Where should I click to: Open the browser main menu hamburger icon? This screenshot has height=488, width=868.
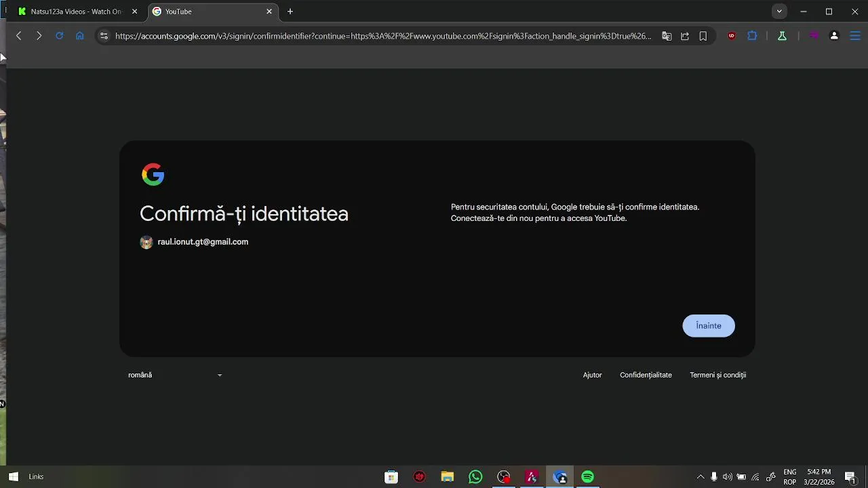pos(854,36)
